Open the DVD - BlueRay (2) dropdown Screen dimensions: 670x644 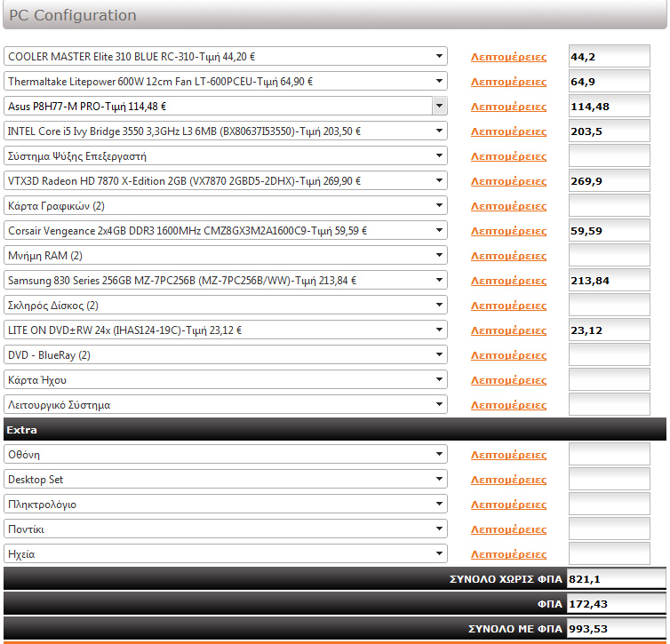pyautogui.click(x=226, y=354)
